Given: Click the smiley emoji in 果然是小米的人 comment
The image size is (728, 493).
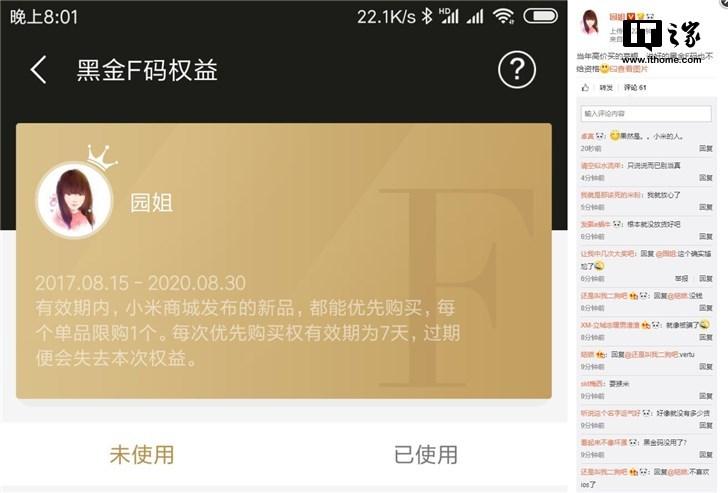Looking at the screenshot, I should point(615,136).
